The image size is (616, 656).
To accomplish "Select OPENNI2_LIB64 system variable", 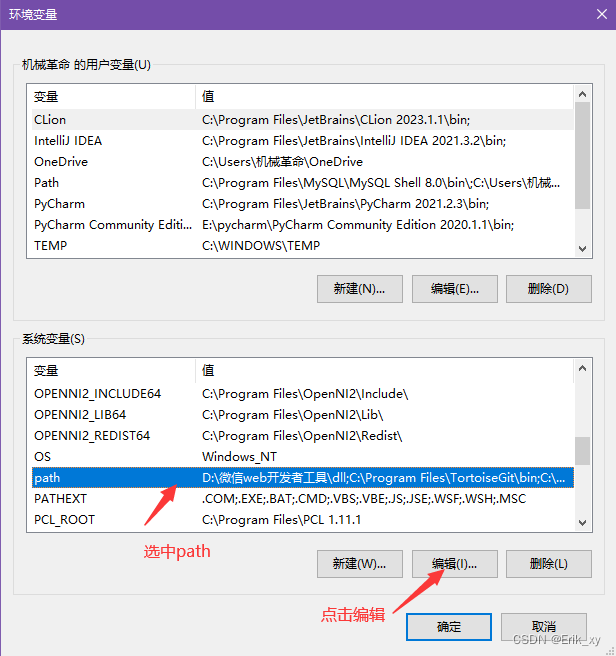I will pos(303,415).
